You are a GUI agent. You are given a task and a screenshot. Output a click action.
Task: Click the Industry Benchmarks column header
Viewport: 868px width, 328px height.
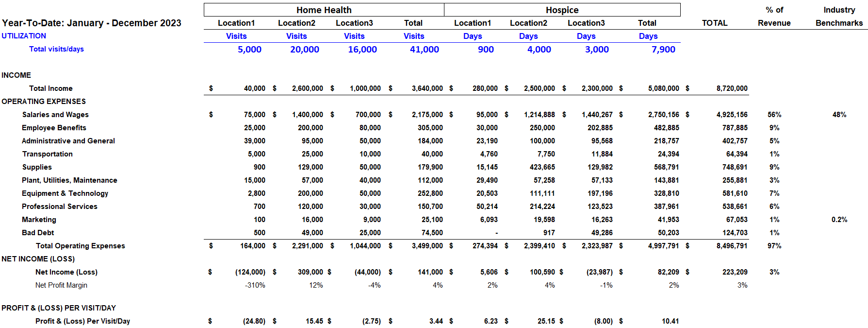839,17
